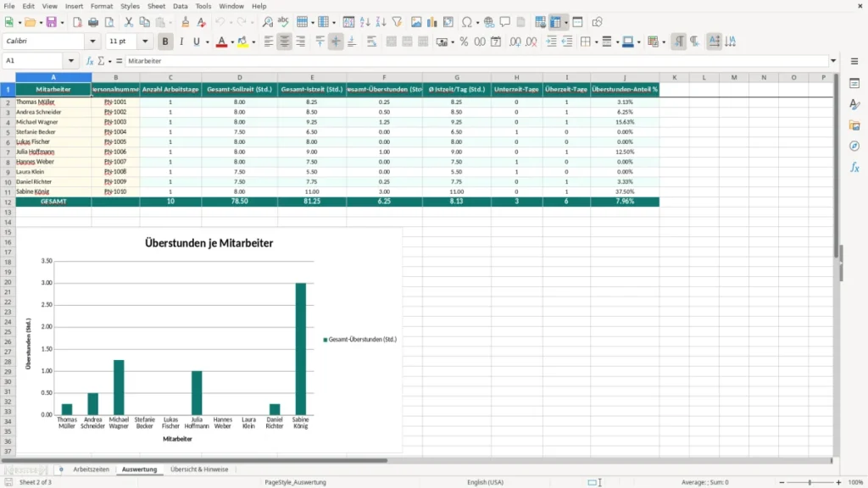Export directly as PDF
Screen dimensions: 868x488
coord(77,22)
